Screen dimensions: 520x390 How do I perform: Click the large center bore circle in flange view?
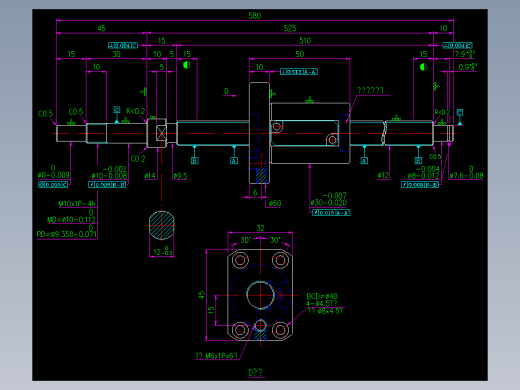(x=260, y=295)
